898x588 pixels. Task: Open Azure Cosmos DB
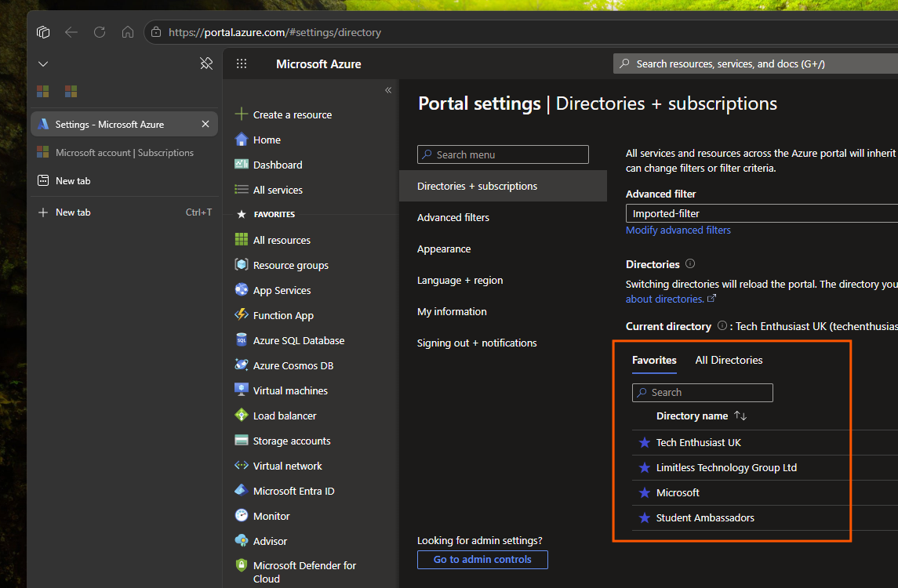click(293, 365)
